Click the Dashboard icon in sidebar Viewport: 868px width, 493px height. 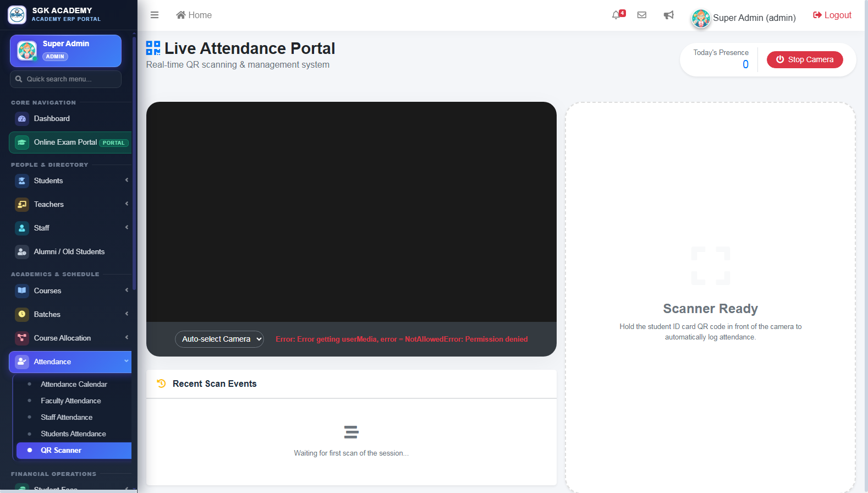(x=22, y=119)
